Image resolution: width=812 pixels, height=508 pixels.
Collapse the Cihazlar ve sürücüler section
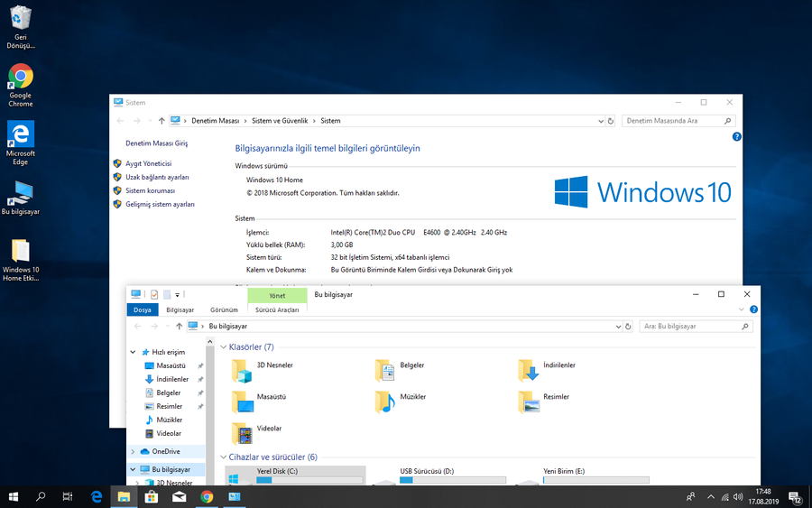pos(224,457)
